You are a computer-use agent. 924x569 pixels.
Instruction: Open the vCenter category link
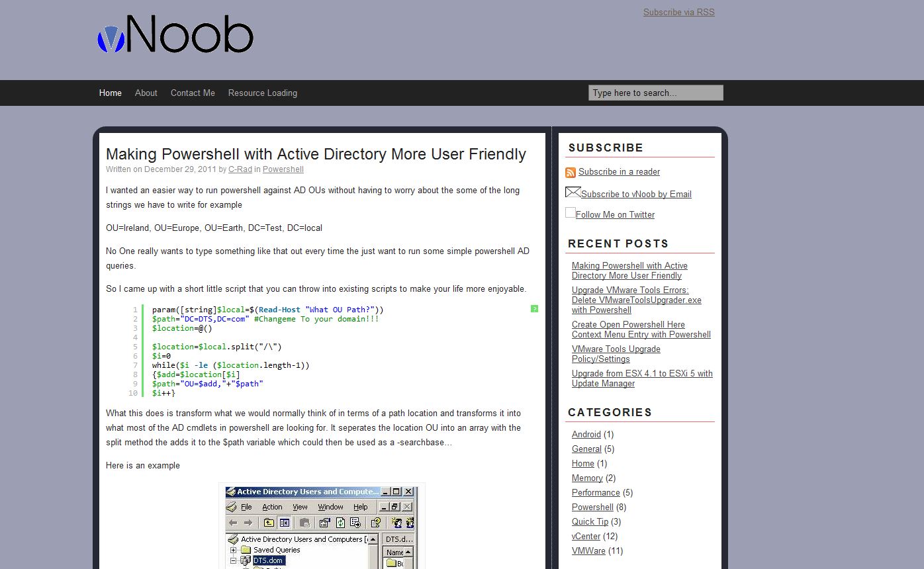(x=585, y=536)
